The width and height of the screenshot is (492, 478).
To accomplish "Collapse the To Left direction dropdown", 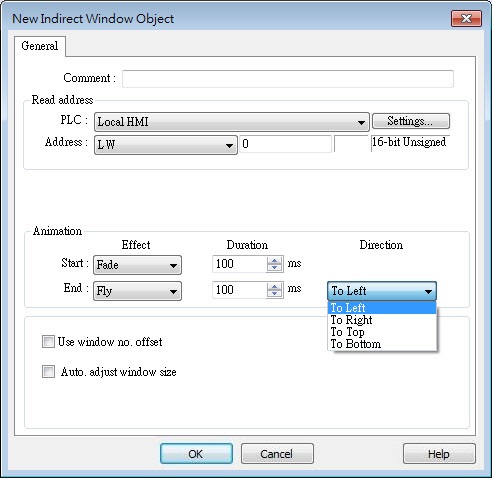I will click(382, 291).
